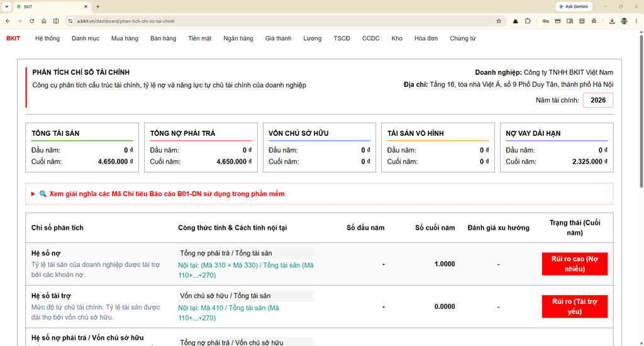644x346 pixels.
Task: Open the Danh mục menu
Action: tap(86, 38)
